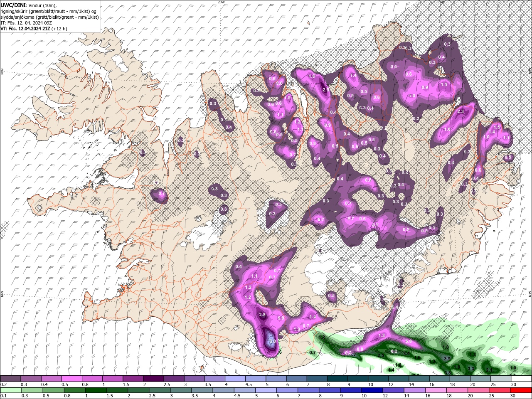Click the '0.2' label on the snow scale

(x=3, y=384)
